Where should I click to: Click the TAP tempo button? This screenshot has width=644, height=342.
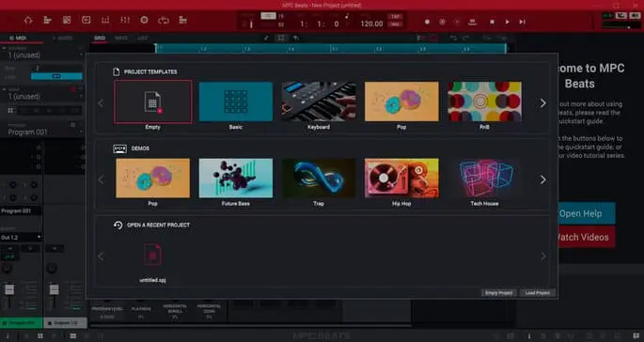pos(395,16)
